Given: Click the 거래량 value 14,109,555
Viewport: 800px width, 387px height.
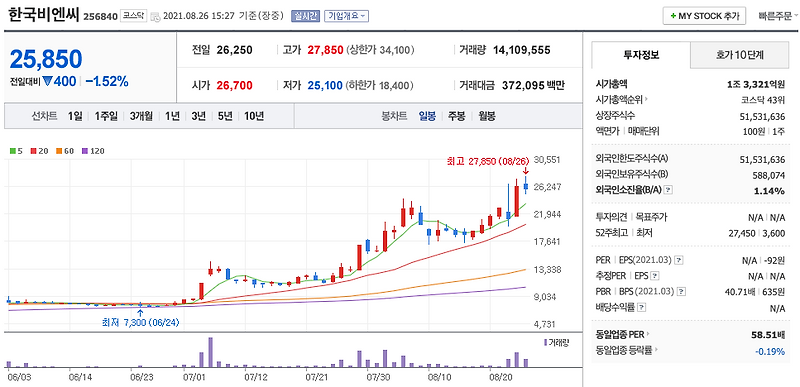Looking at the screenshot, I should pos(521,50).
